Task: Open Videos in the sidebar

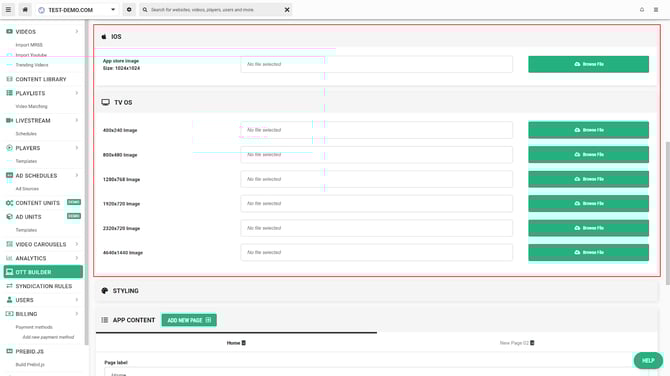Action: point(26,32)
